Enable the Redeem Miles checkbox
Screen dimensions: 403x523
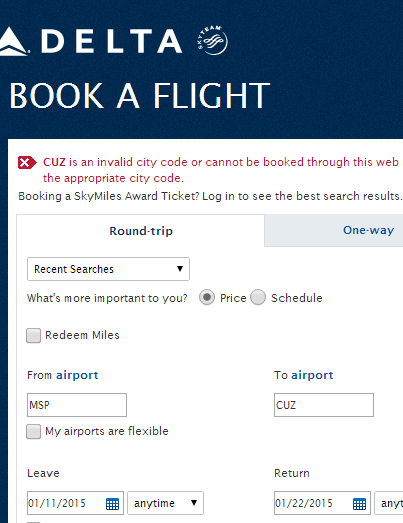coord(33,336)
